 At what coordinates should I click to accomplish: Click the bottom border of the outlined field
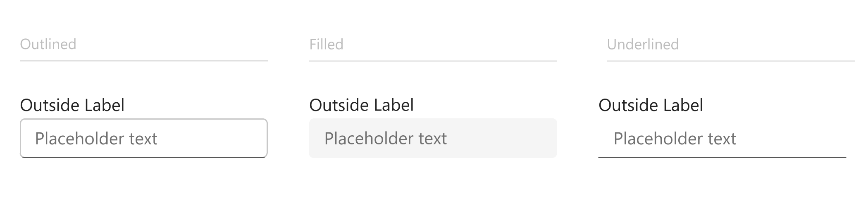[144, 157]
